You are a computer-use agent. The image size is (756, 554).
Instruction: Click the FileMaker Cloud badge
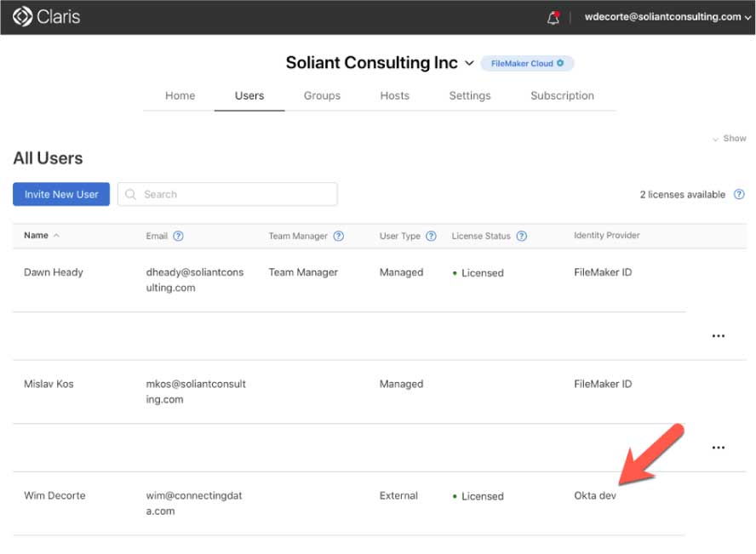coord(527,63)
